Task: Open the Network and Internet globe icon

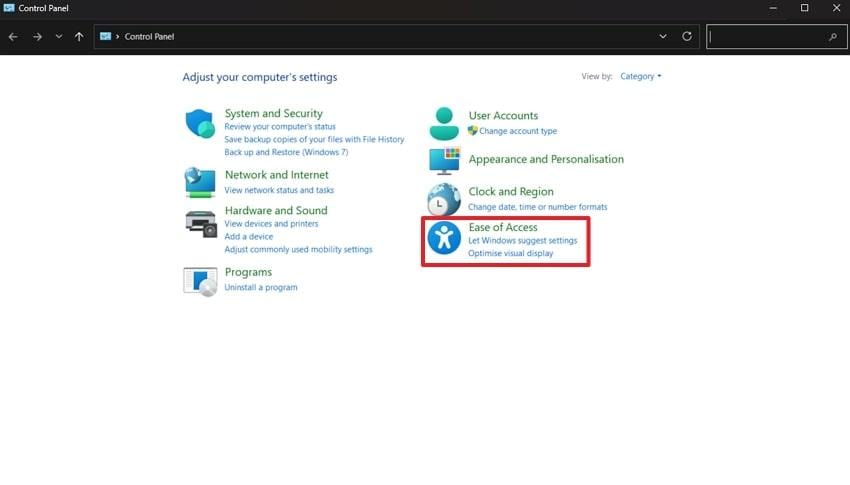Action: tap(200, 182)
